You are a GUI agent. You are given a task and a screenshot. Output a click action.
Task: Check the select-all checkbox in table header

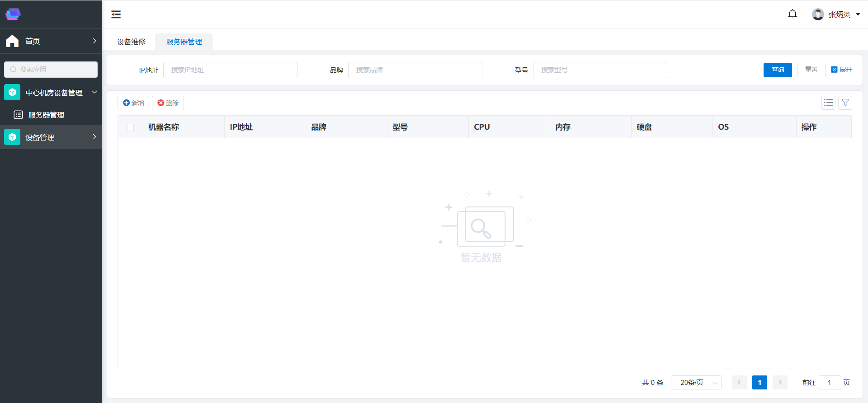click(x=131, y=127)
